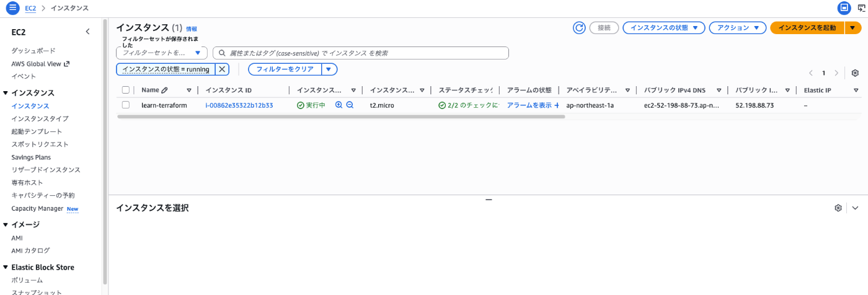Open AWS Global View in the sidebar
The height and width of the screenshot is (295, 868).
[40, 64]
